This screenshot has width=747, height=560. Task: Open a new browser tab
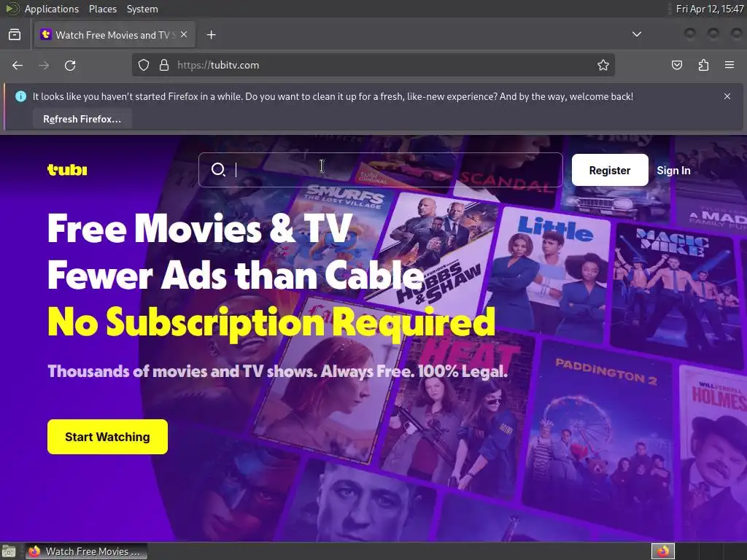tap(211, 35)
